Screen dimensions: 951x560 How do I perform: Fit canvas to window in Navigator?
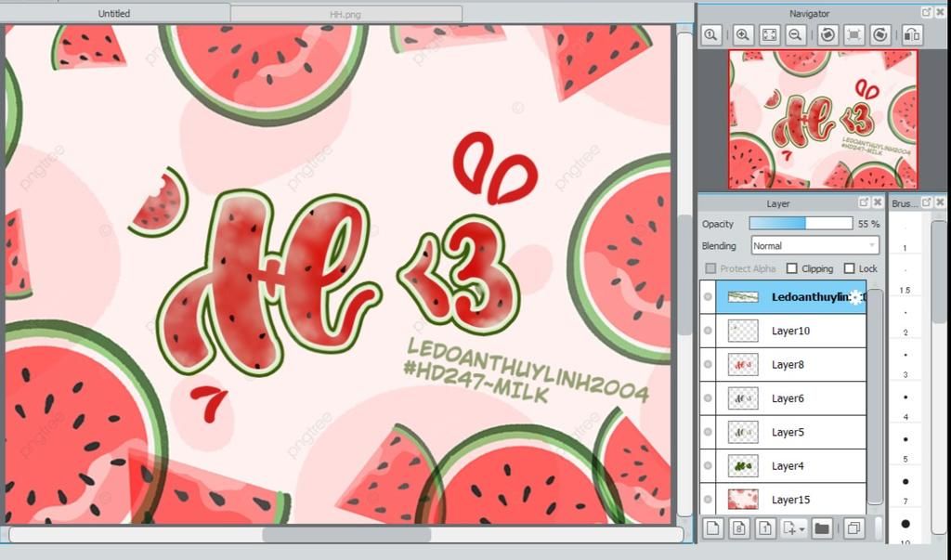[x=769, y=34]
